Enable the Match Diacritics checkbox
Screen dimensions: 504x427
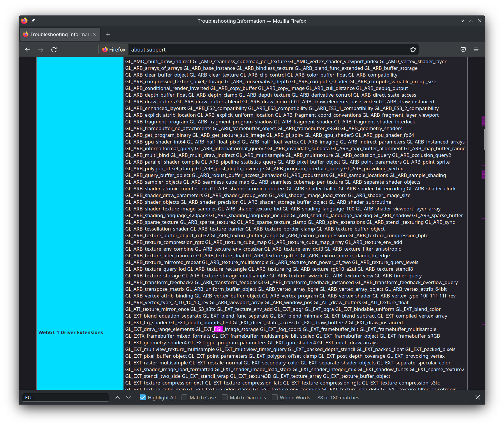pos(225,398)
